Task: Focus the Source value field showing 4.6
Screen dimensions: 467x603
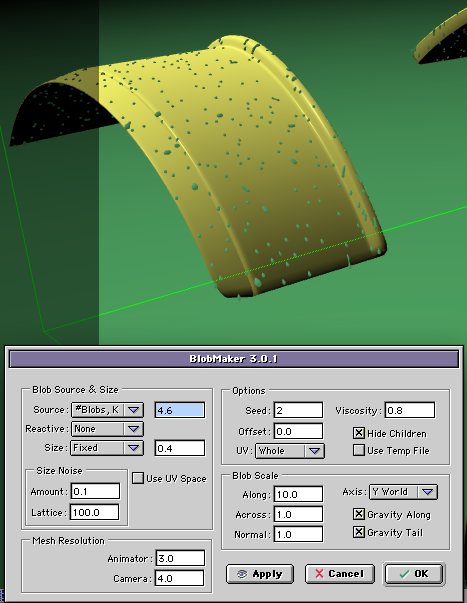Action: (x=180, y=410)
